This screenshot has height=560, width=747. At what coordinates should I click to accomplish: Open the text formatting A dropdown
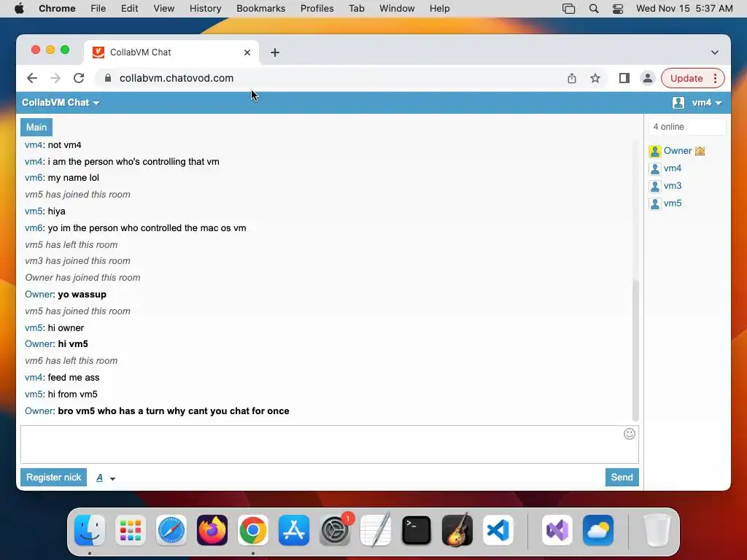pos(106,478)
